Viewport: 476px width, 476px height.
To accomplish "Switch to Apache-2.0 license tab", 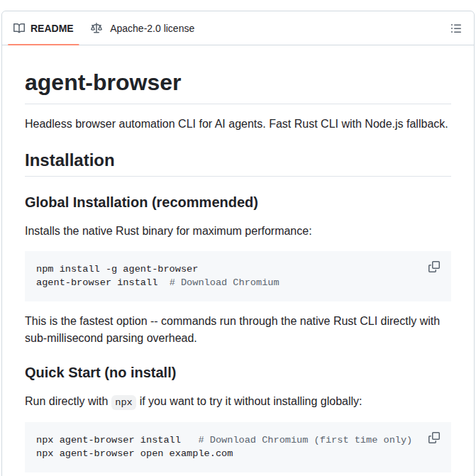I will coord(143,28).
